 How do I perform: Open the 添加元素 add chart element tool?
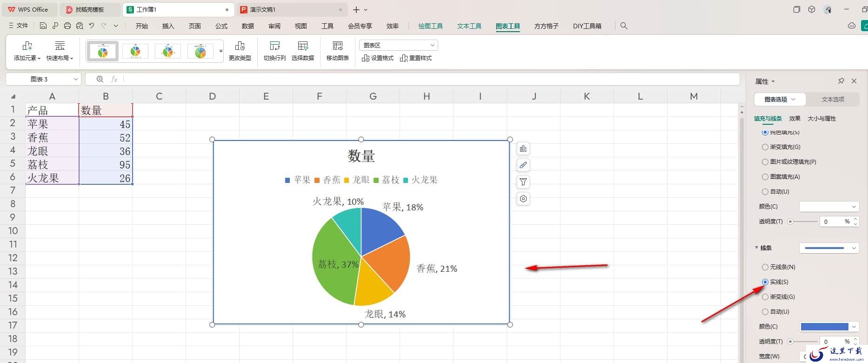pos(27,51)
